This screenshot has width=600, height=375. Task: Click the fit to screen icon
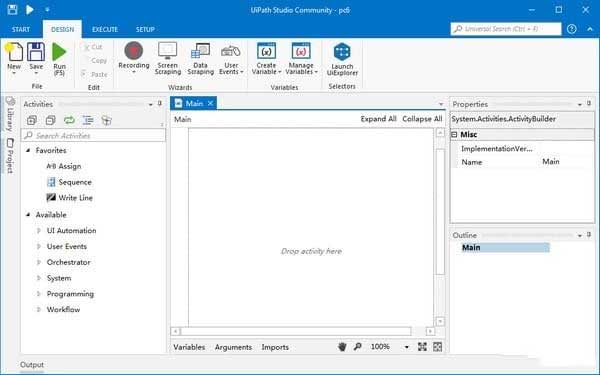[422, 347]
